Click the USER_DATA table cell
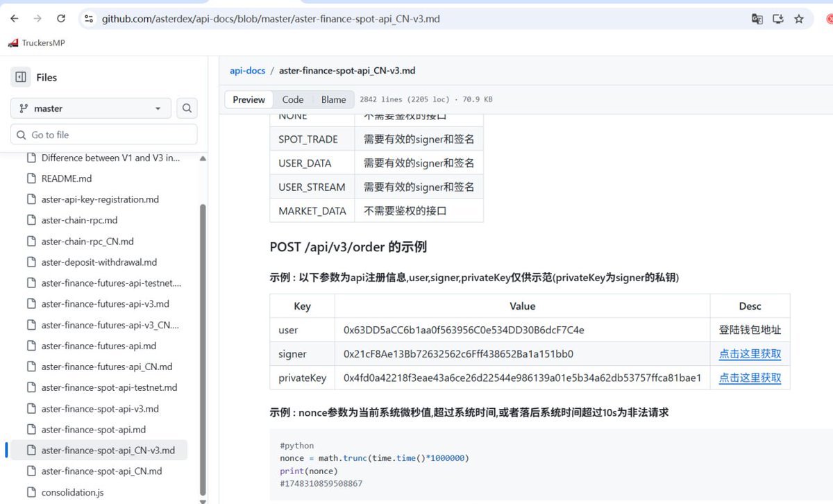 click(x=312, y=163)
